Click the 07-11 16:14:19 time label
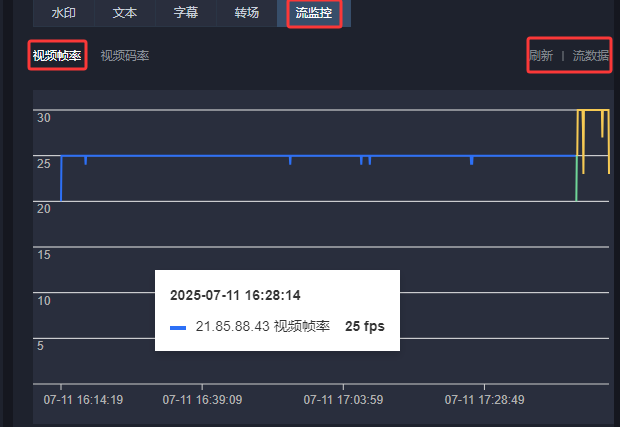The width and height of the screenshot is (620, 427). pyautogui.click(x=83, y=400)
